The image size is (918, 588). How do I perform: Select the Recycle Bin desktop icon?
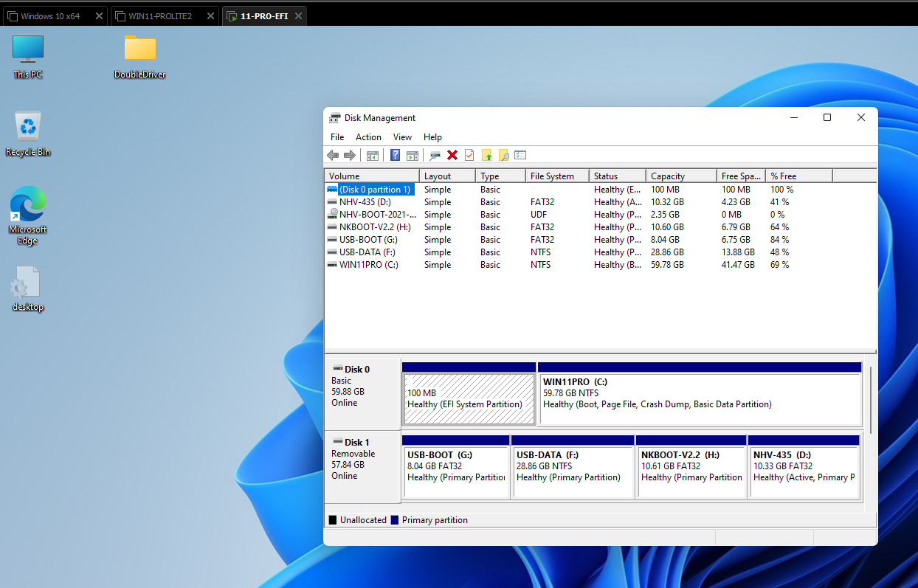click(x=28, y=134)
